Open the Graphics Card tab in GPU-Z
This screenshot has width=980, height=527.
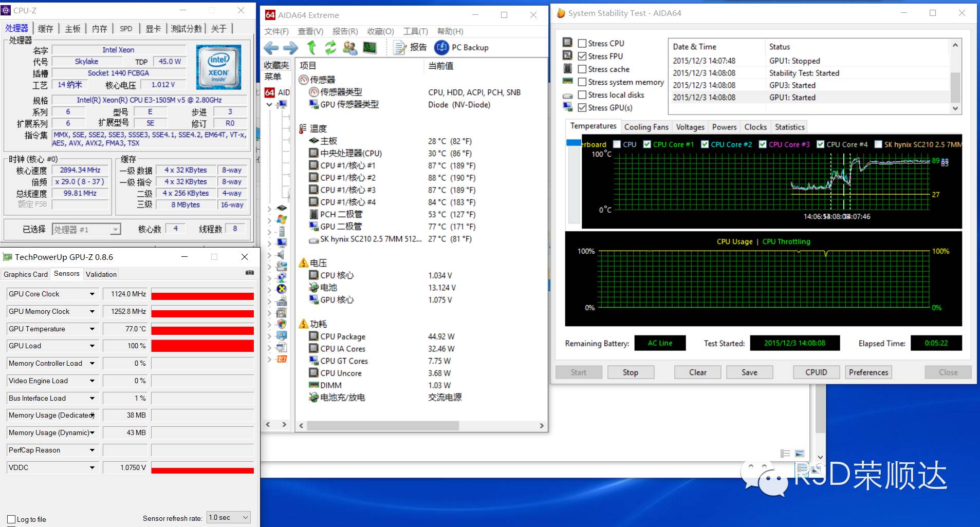pyautogui.click(x=26, y=274)
